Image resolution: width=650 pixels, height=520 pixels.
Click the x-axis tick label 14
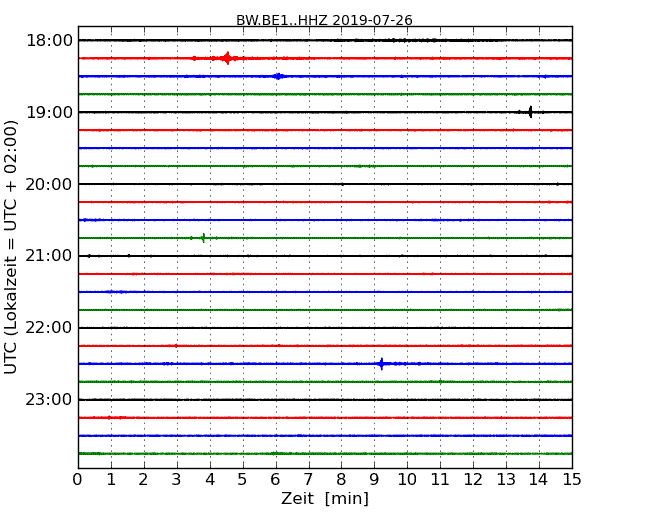coord(538,480)
